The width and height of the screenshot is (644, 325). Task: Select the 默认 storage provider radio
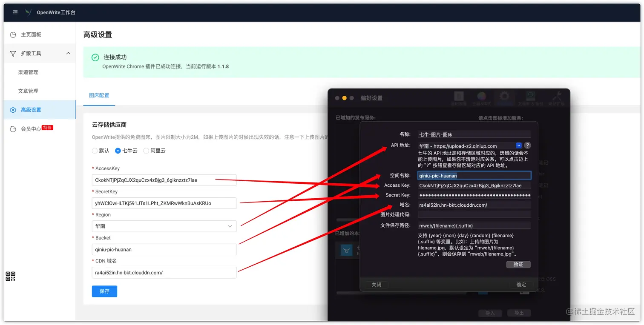[95, 151]
